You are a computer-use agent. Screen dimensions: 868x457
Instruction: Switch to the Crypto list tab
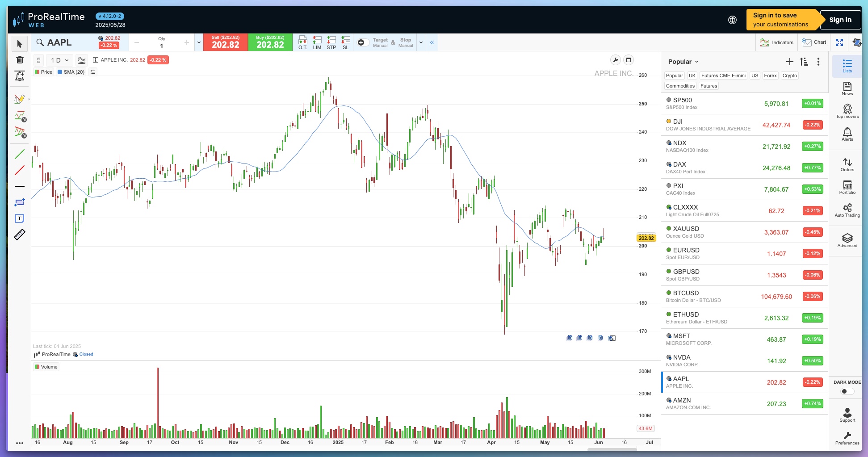[789, 75]
